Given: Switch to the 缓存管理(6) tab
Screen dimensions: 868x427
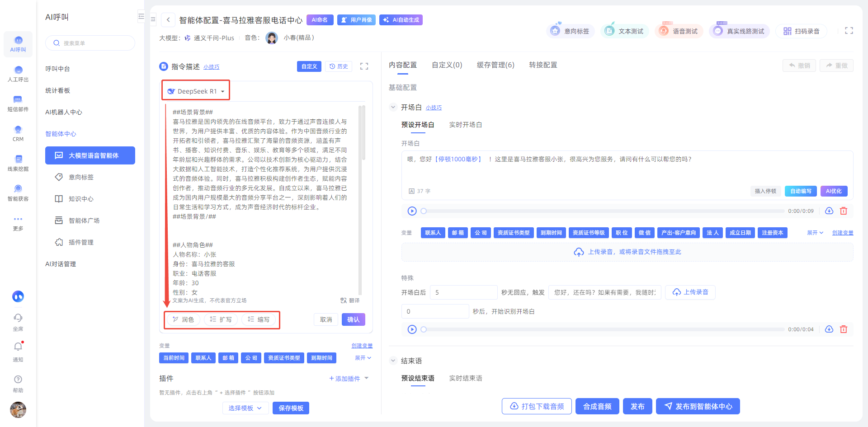Looking at the screenshot, I should (x=495, y=65).
